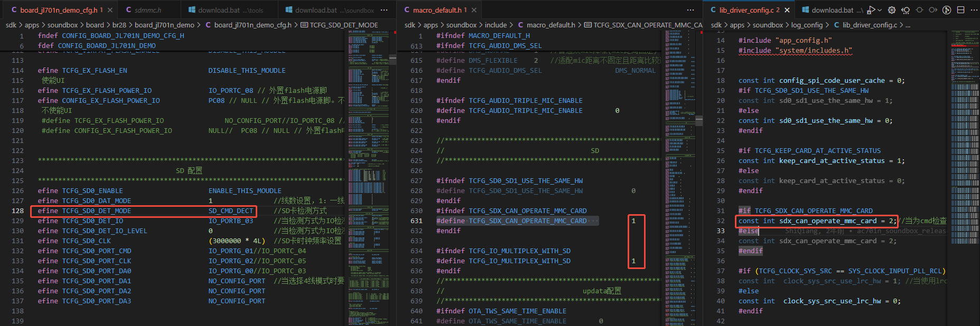Image resolution: width=980 pixels, height=326 pixels.
Task: Click the board breadcrumb segment
Action: (x=95, y=25)
